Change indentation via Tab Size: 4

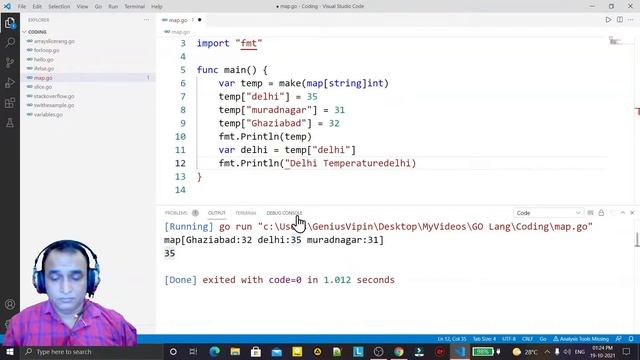tap(484, 339)
